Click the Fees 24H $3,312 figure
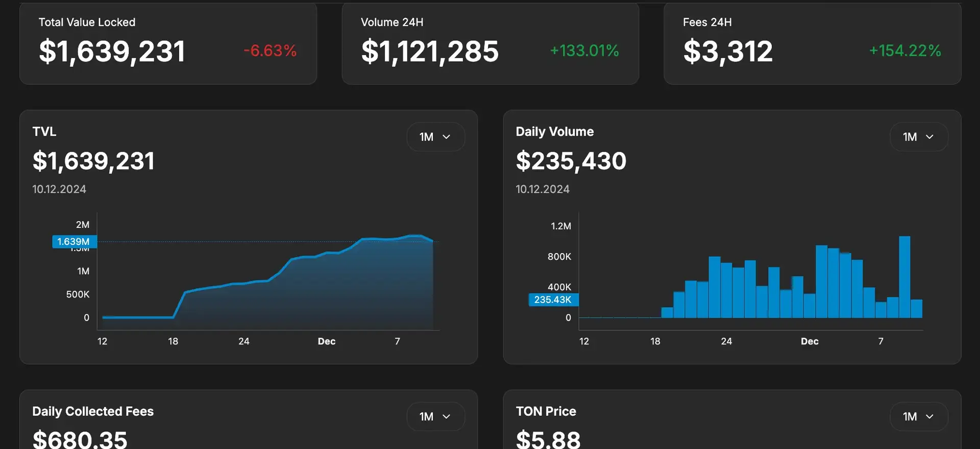Image resolution: width=980 pixels, height=449 pixels. 728,52
